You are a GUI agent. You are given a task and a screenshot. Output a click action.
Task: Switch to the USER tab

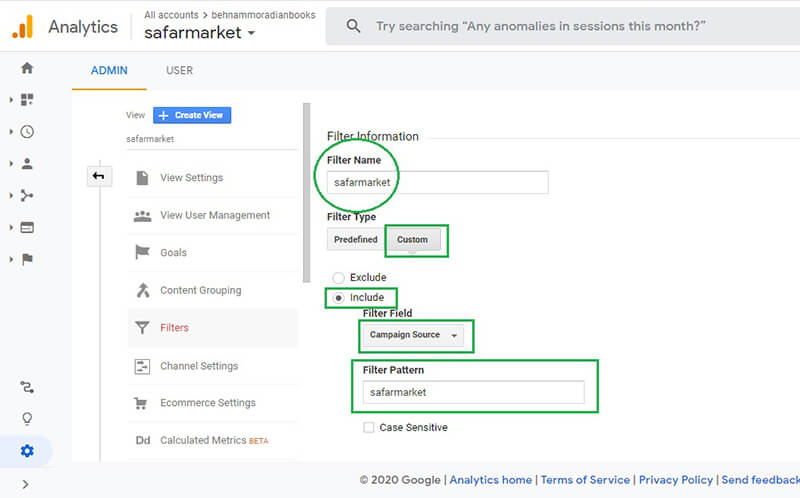[179, 71]
